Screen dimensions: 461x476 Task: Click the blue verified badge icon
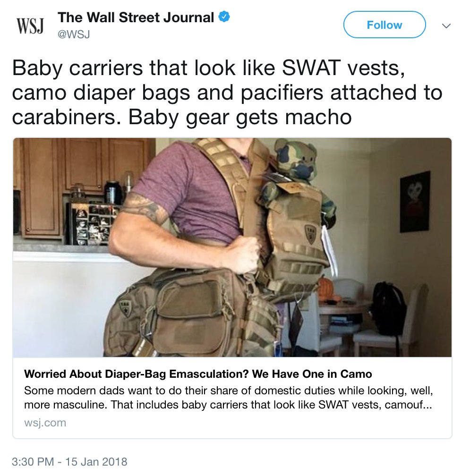point(224,17)
